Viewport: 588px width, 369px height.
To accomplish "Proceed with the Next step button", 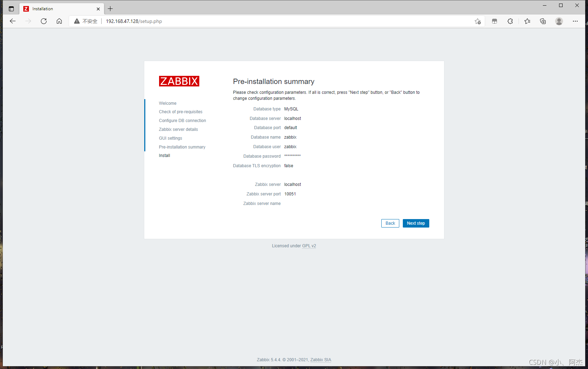I will tap(416, 223).
